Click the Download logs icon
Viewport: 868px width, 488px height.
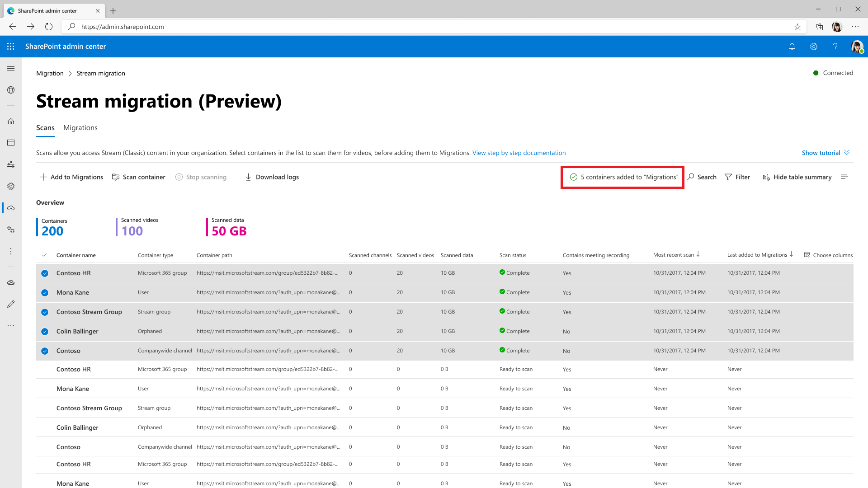248,177
